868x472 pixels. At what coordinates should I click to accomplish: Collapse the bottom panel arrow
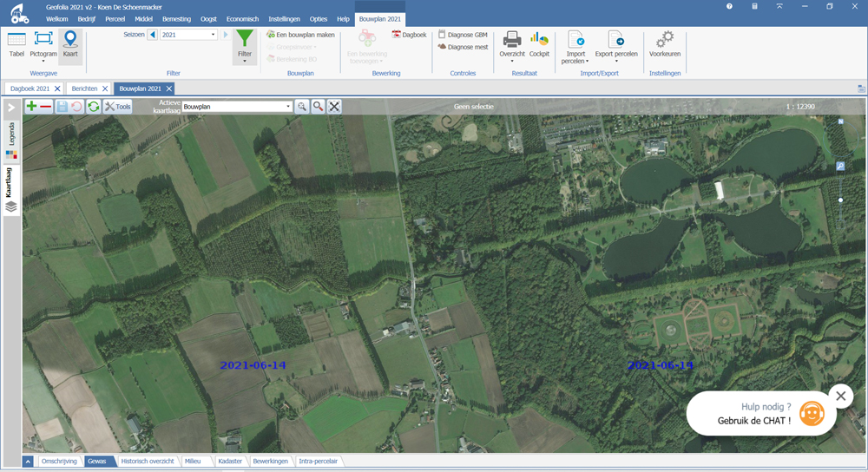(x=28, y=461)
